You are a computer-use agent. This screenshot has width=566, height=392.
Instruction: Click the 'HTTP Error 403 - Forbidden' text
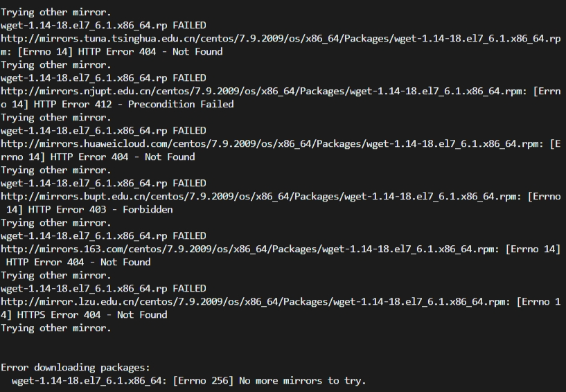click(100, 210)
